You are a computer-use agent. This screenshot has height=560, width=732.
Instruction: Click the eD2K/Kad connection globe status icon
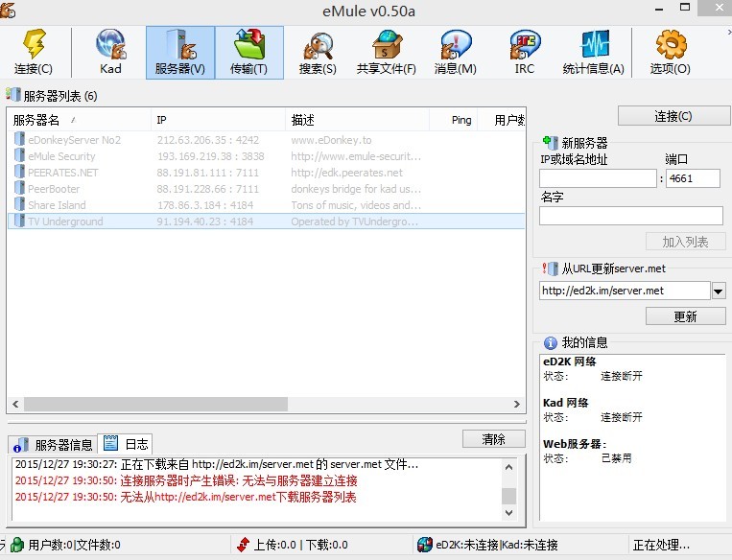tap(425, 545)
